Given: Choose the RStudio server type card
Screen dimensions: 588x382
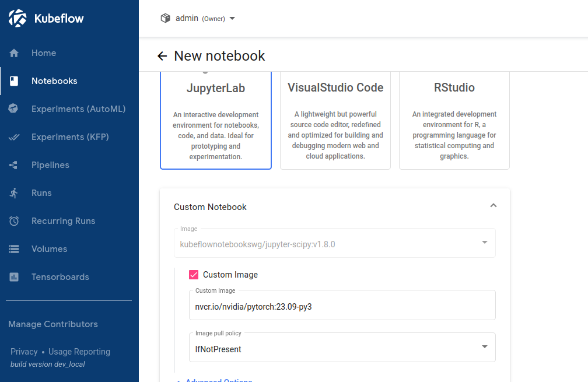Looking at the screenshot, I should tap(454, 120).
